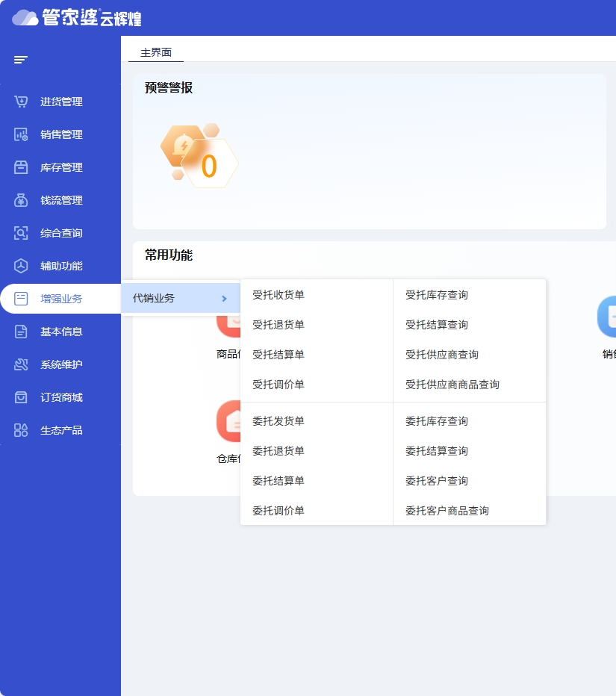Screen dimensions: 616x696
Task: Open the 生态产品 menu
Action: 60,430
